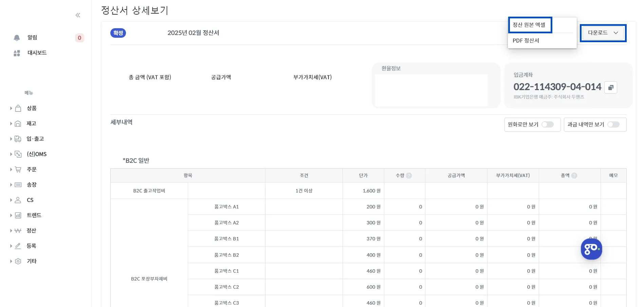644x307 pixels.
Task: Click the help icon next to 총액
Action: [x=574, y=176]
